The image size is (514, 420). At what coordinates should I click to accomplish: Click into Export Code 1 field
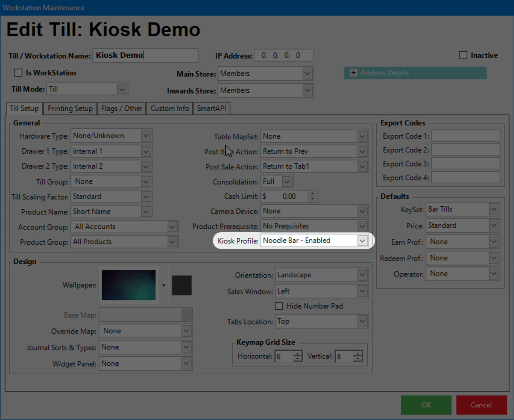click(465, 136)
